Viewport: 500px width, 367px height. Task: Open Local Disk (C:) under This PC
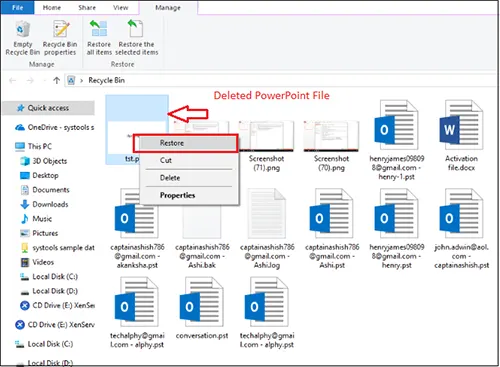click(x=49, y=277)
